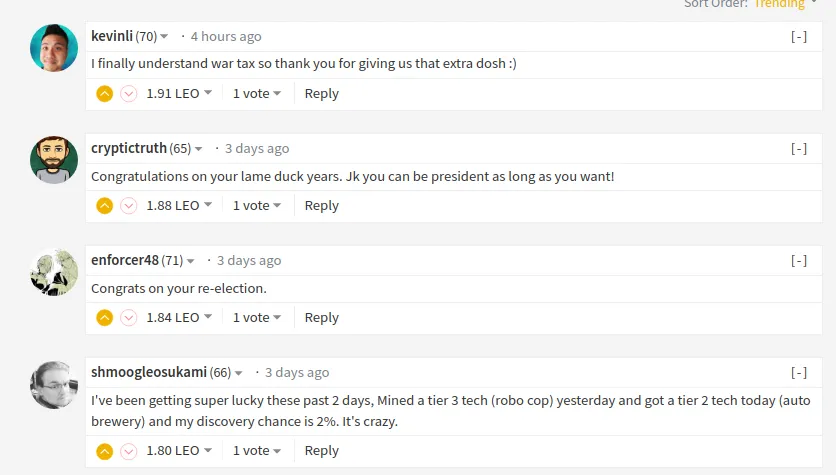Collapse kevinli's comment with [-] toggle
836x475 pixels.
[799, 37]
